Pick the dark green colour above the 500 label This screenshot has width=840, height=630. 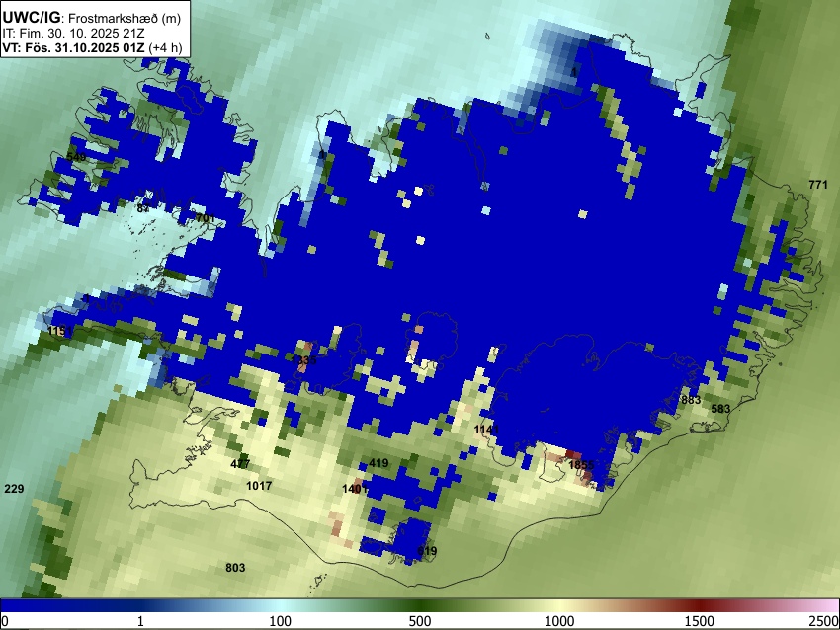click(x=420, y=606)
